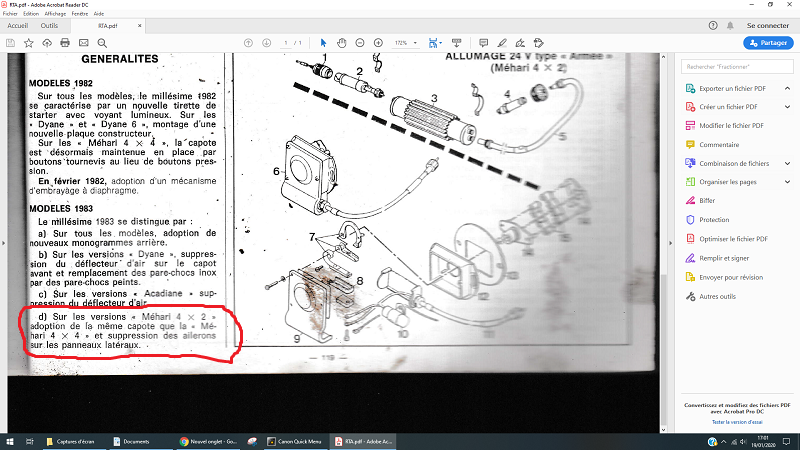
Task: Open the Windows Start menu
Action: click(9, 442)
